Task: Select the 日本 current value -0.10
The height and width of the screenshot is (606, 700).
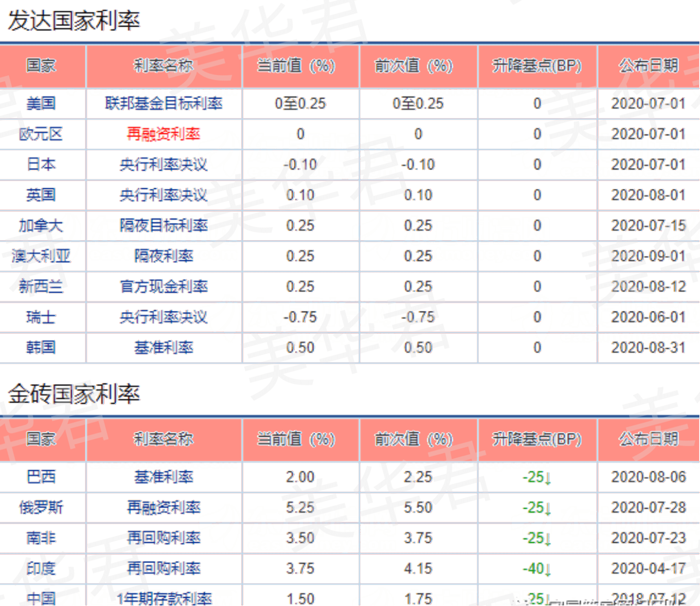Action: [x=300, y=164]
